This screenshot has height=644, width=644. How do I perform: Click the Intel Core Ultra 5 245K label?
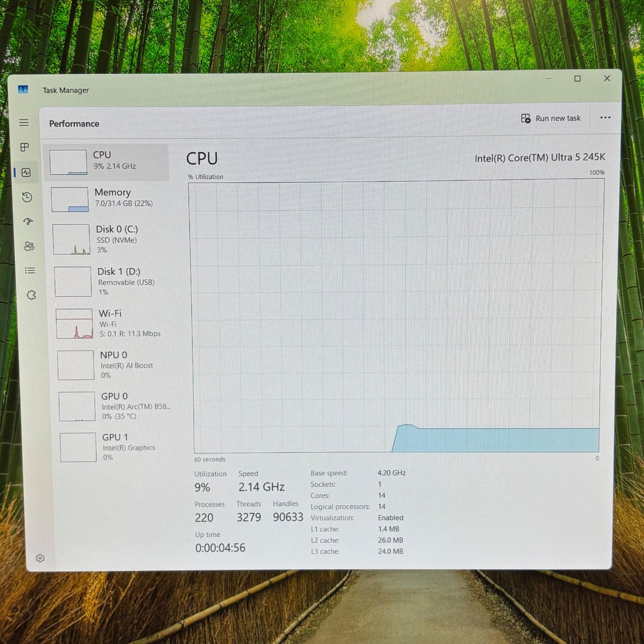point(540,158)
